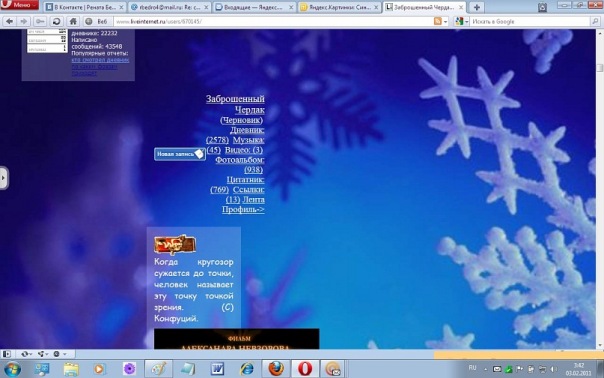Open the home page via the house icon

[x=73, y=22]
